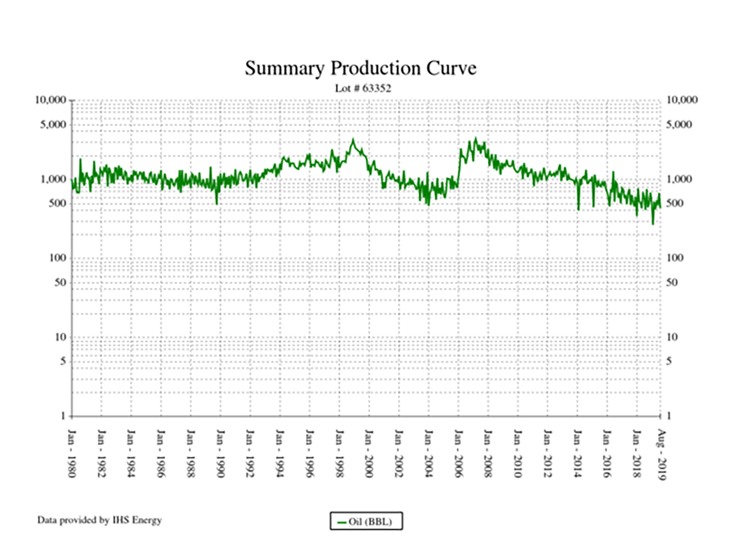
Task: Click the 2007 production peak on curve
Action: 476,139
